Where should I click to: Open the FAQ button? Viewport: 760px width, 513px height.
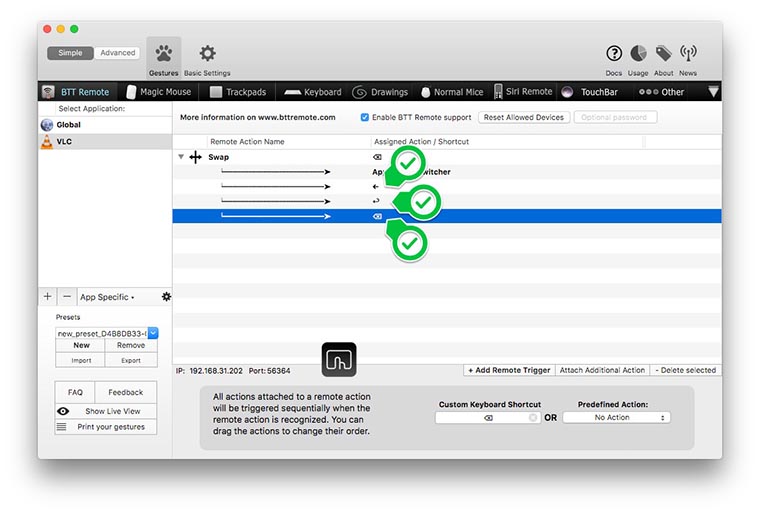tap(75, 392)
